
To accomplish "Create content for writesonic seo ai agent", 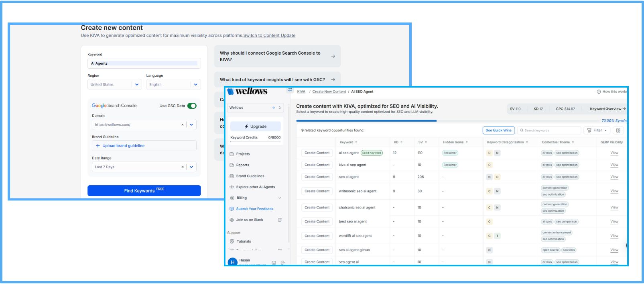I will [317, 191].
